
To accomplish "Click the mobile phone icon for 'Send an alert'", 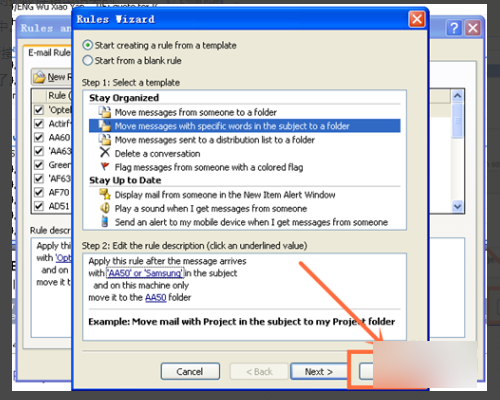I will pos(105,221).
